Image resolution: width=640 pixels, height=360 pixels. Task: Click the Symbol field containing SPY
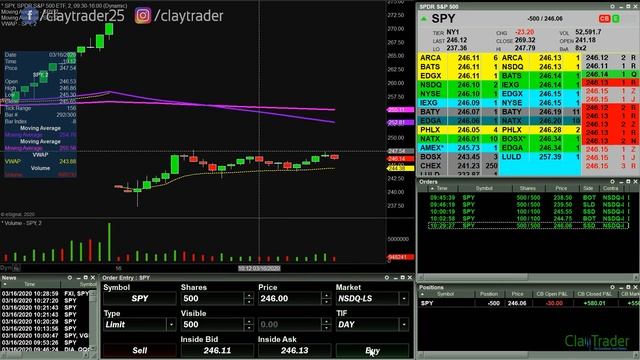[140, 299]
